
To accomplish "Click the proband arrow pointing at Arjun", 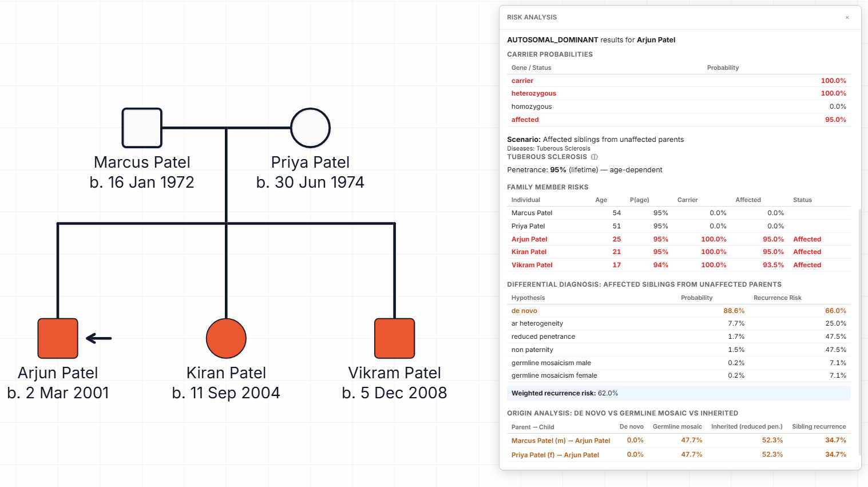I will point(100,338).
